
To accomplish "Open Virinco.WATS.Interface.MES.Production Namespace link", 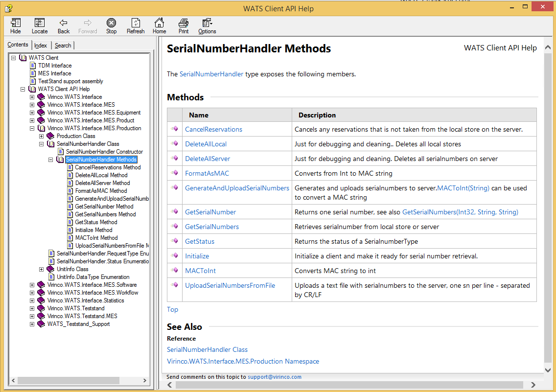I will click(243, 361).
